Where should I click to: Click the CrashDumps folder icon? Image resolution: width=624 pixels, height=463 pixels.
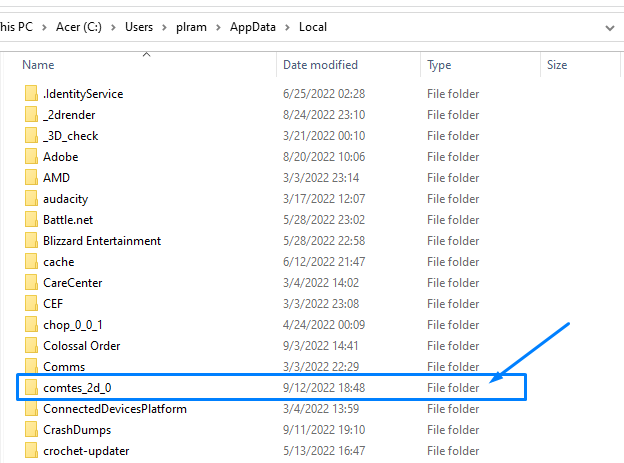30,430
